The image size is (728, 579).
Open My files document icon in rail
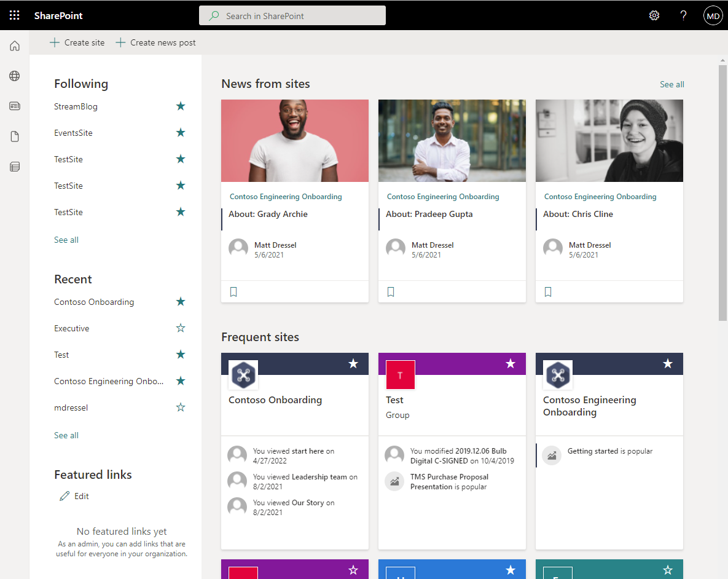[x=15, y=136]
